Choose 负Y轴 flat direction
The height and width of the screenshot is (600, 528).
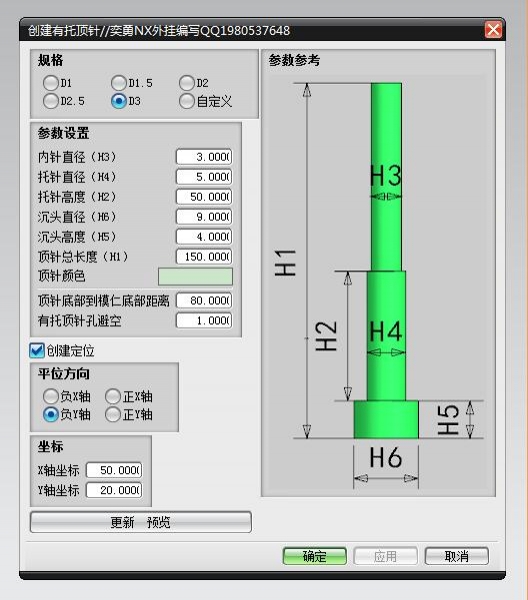pyautogui.click(x=51, y=414)
